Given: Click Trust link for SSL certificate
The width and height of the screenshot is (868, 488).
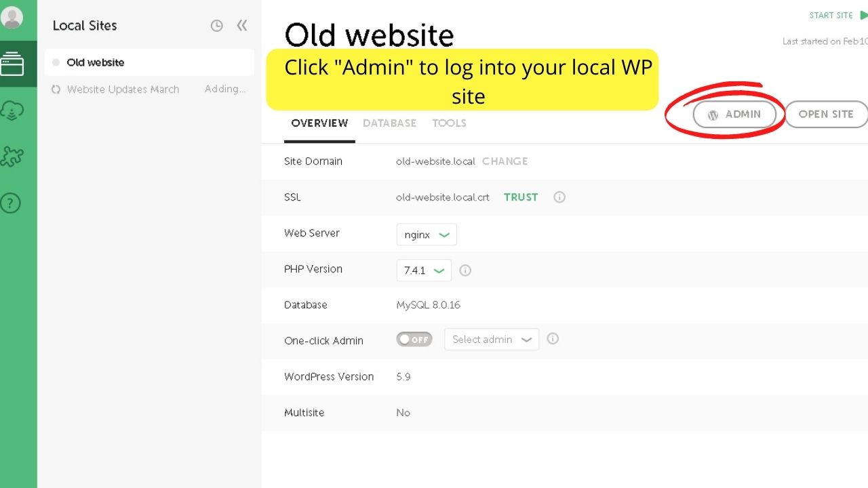Looking at the screenshot, I should pyautogui.click(x=521, y=197).
